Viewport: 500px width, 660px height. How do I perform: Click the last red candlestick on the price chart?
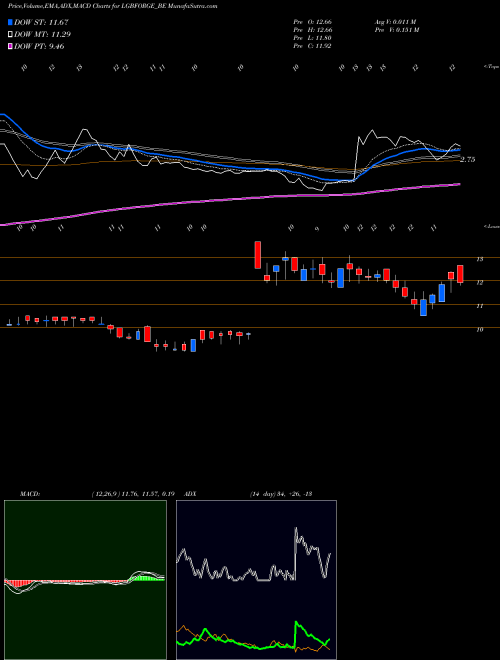click(x=460, y=274)
